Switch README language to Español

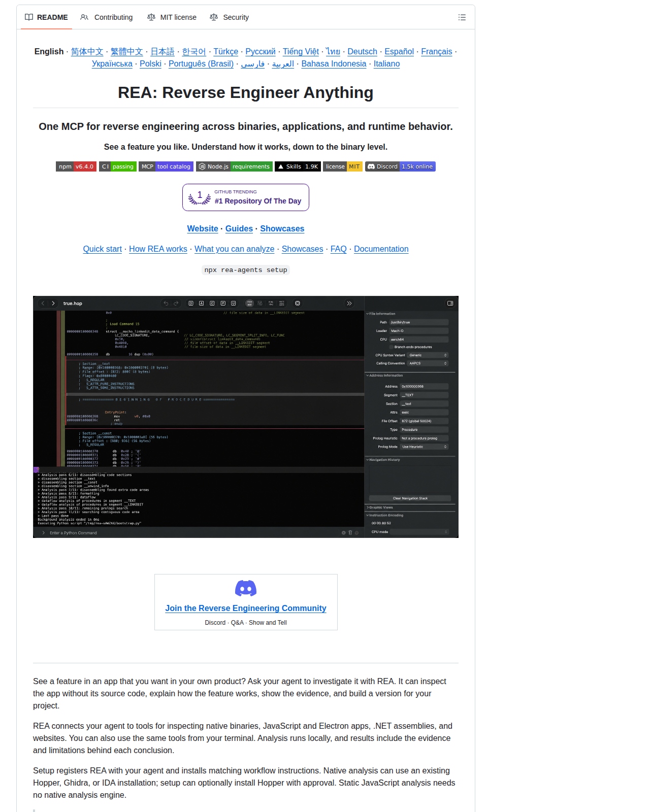click(x=399, y=52)
